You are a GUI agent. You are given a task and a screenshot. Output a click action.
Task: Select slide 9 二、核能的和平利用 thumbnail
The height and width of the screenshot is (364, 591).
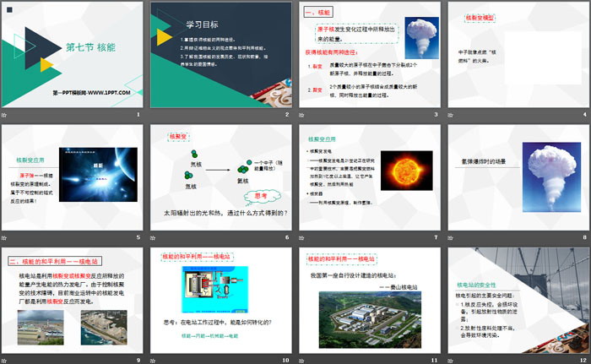pos(73,301)
